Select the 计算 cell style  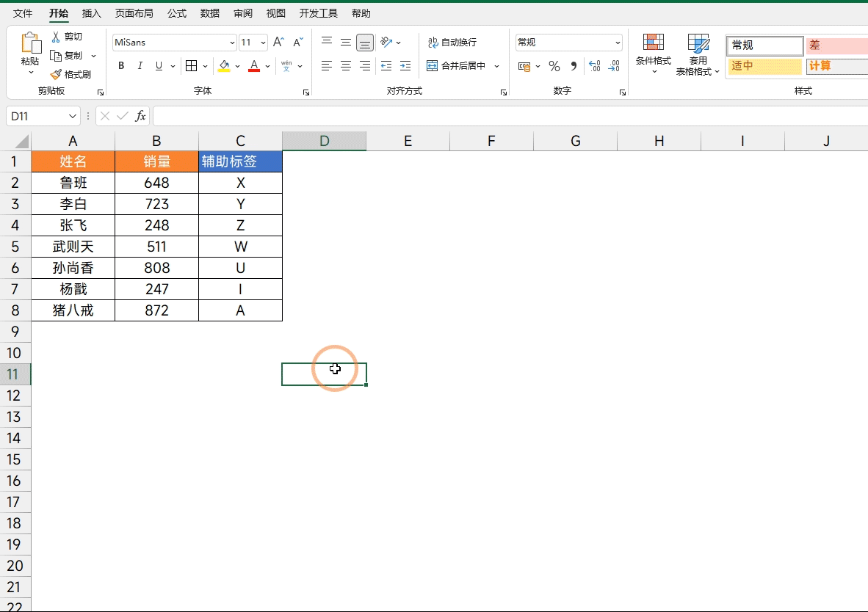coord(837,66)
